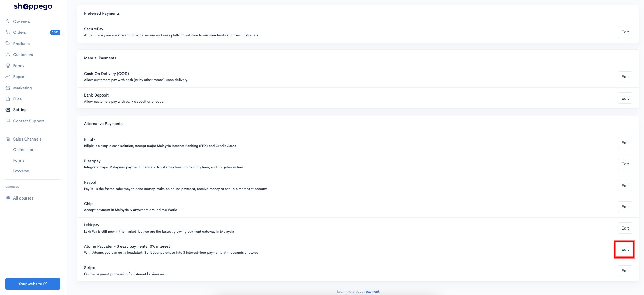Edit the Stripe payment gateway
The width and height of the screenshot is (644, 295).
click(625, 271)
